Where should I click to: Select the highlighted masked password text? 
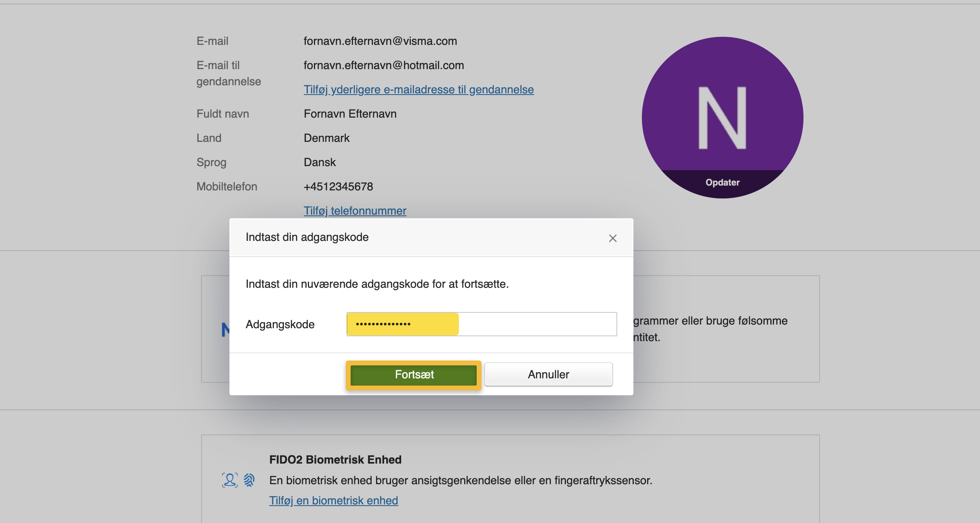click(x=402, y=324)
